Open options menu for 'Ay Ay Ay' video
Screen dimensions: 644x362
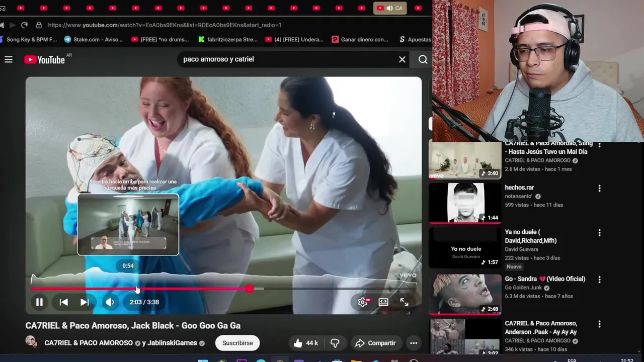click(x=599, y=324)
